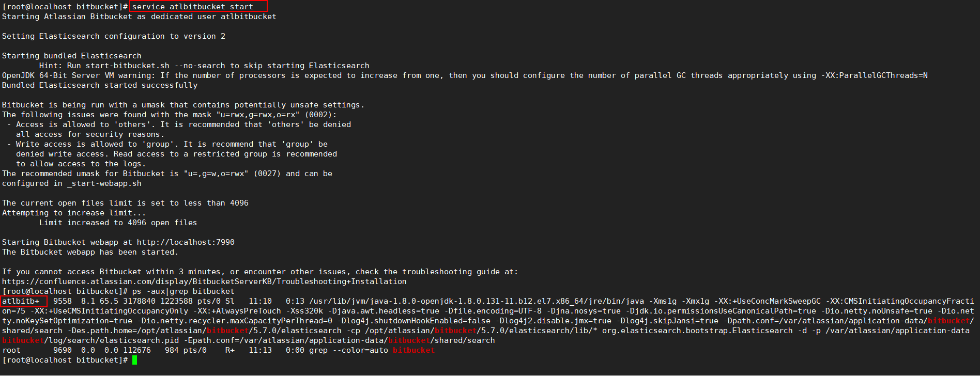
Task: Click the http://localhost:7990 webapp address
Action: coord(186,242)
